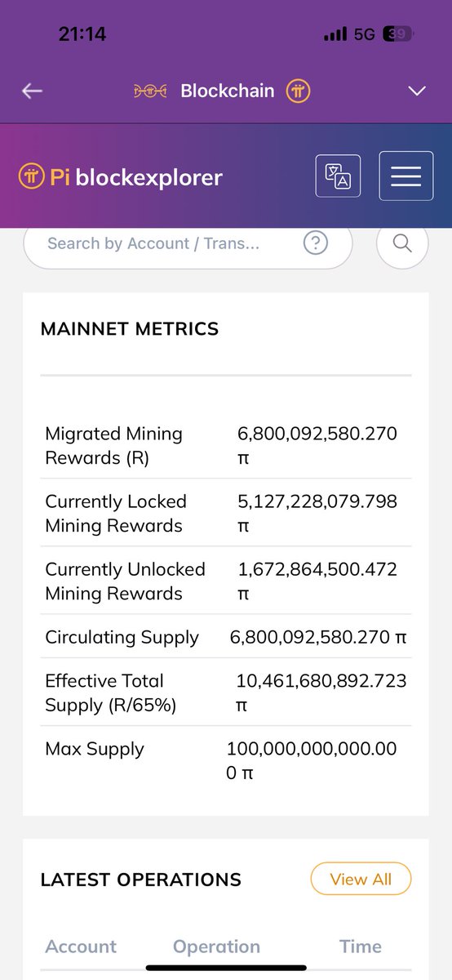
Task: Select the Account column header
Action: 81,947
